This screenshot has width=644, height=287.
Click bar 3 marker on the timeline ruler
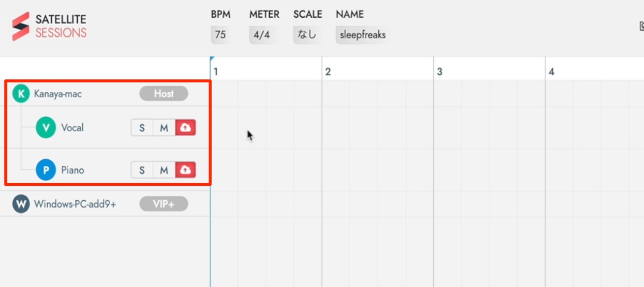[x=440, y=72]
